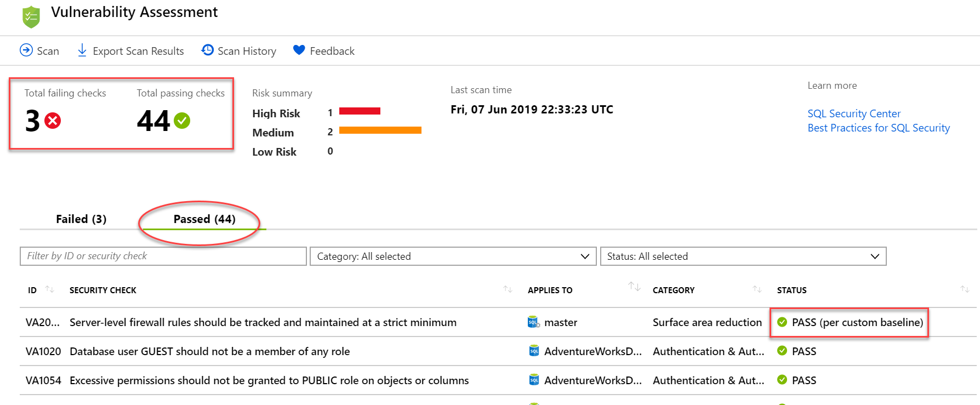
Task: Click the red failing checks X icon
Action: point(53,121)
